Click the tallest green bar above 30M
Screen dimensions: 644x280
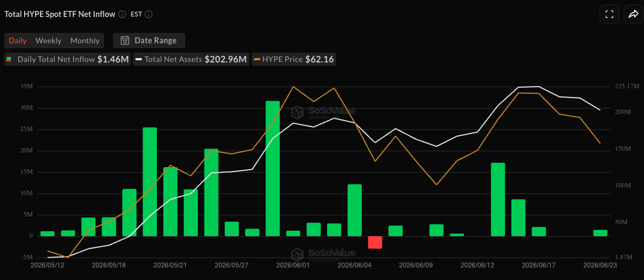click(273, 168)
